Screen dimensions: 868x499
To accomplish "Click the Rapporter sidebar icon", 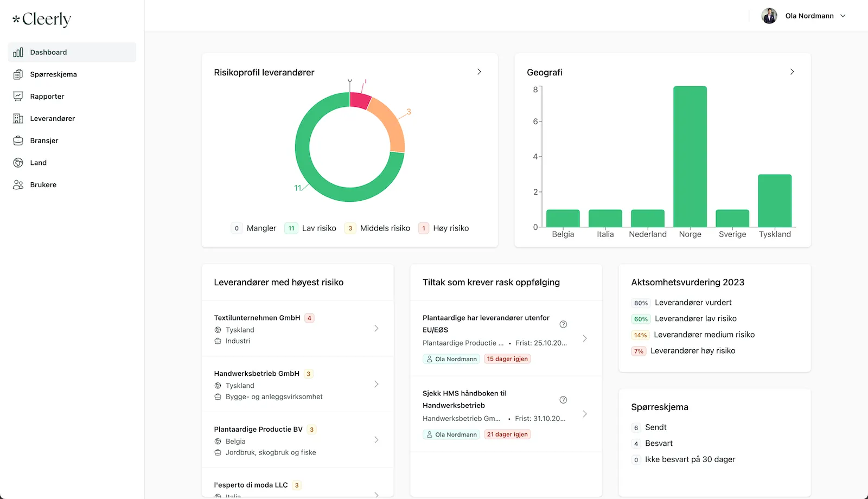I will tap(17, 96).
